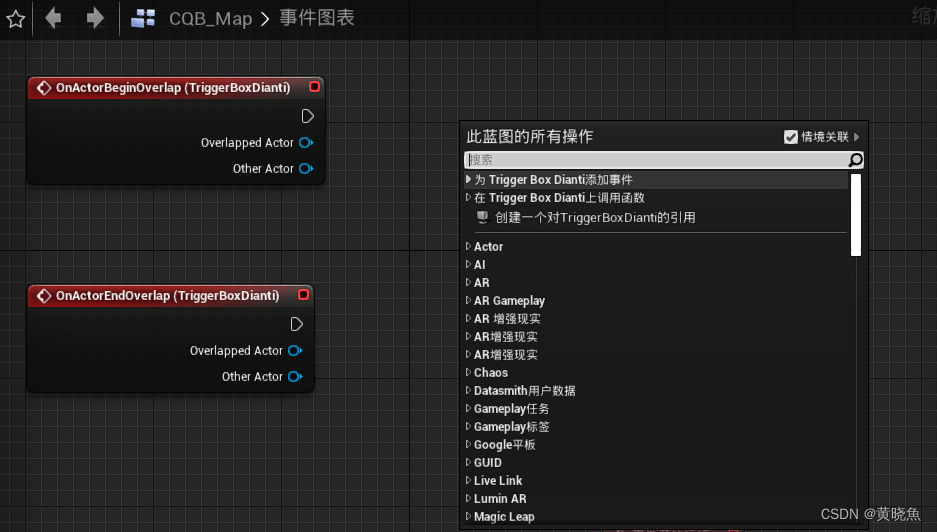This screenshot has height=532, width=937.
Task: Click Overlapped Actor pin on OnActorBeginOverlap
Action: pos(306,142)
